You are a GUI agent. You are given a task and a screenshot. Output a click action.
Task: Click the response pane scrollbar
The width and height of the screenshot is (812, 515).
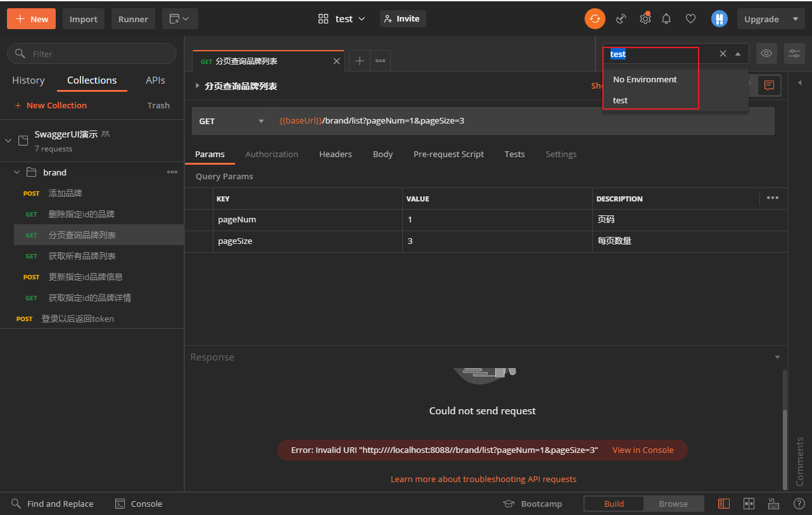click(x=785, y=450)
